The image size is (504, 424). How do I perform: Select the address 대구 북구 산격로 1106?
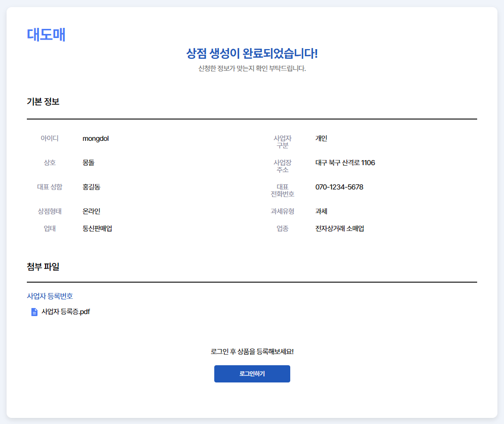click(345, 163)
